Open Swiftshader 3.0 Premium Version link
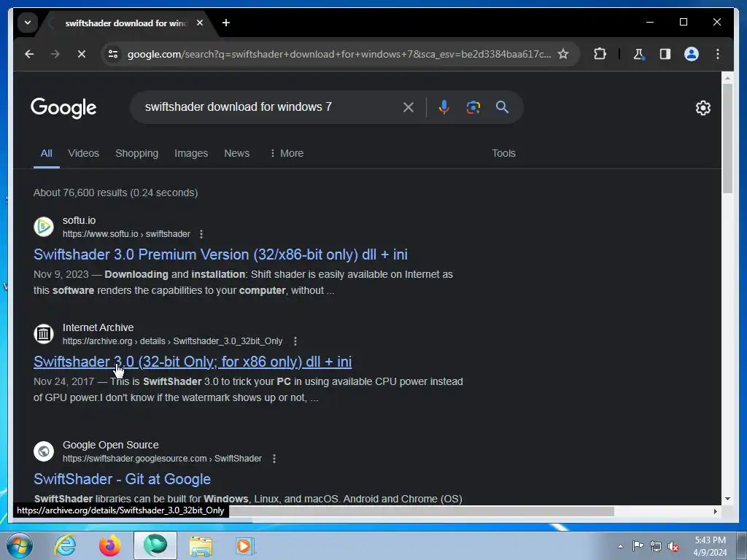Viewport: 747px width, 560px height. tap(220, 254)
